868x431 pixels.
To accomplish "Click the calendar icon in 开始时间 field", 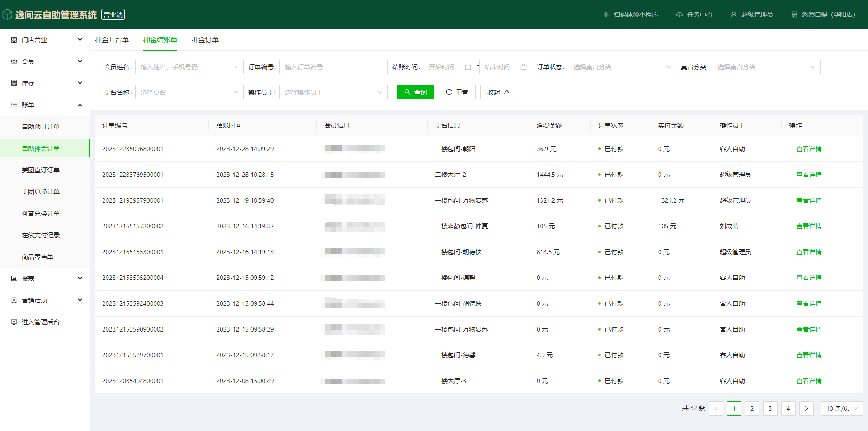I will click(x=468, y=67).
